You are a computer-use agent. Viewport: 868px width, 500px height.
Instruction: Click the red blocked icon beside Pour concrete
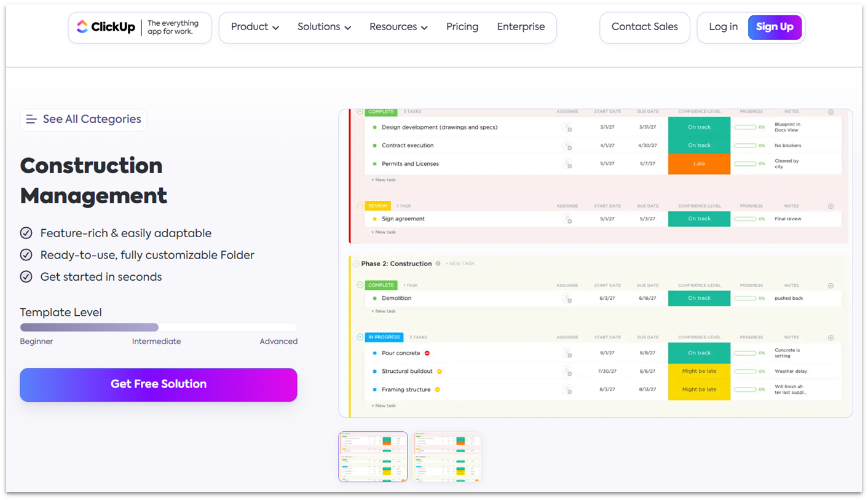[x=427, y=353]
